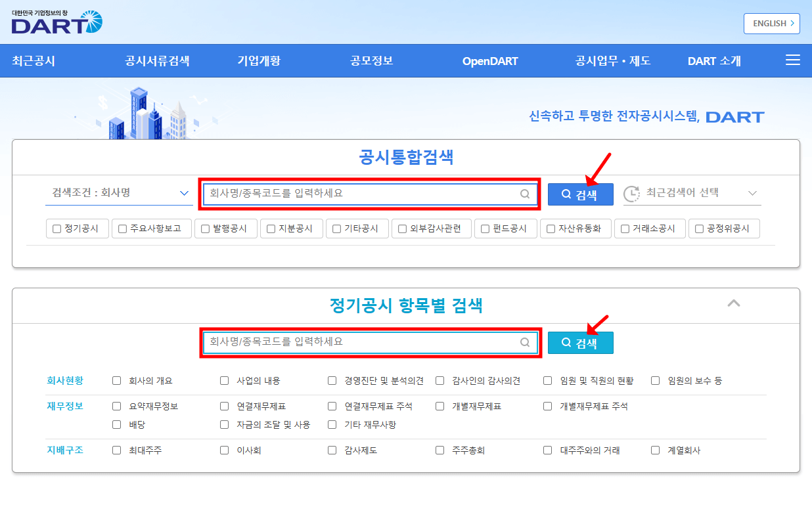Viewport: 812px width, 505px height.
Task: Enable the 주요사항보고 checkbox
Action: coord(123,229)
